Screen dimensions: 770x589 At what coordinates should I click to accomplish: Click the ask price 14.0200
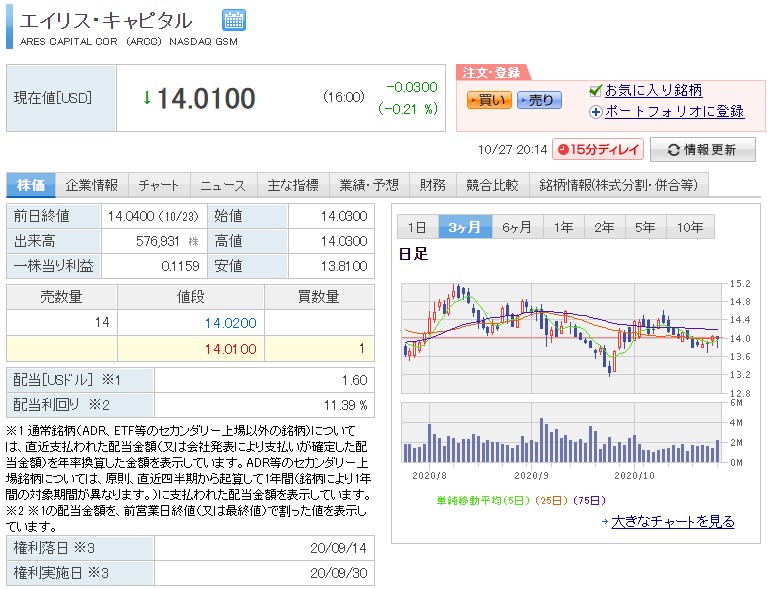coord(230,323)
